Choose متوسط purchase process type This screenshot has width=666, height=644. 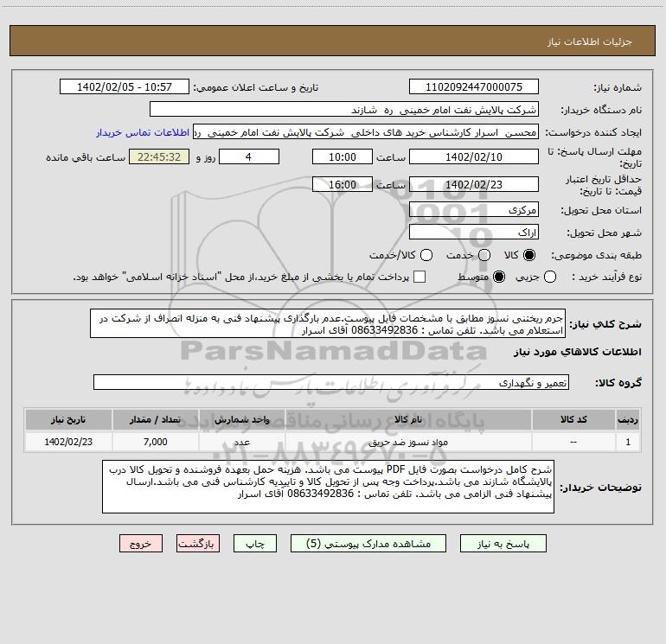[499, 277]
